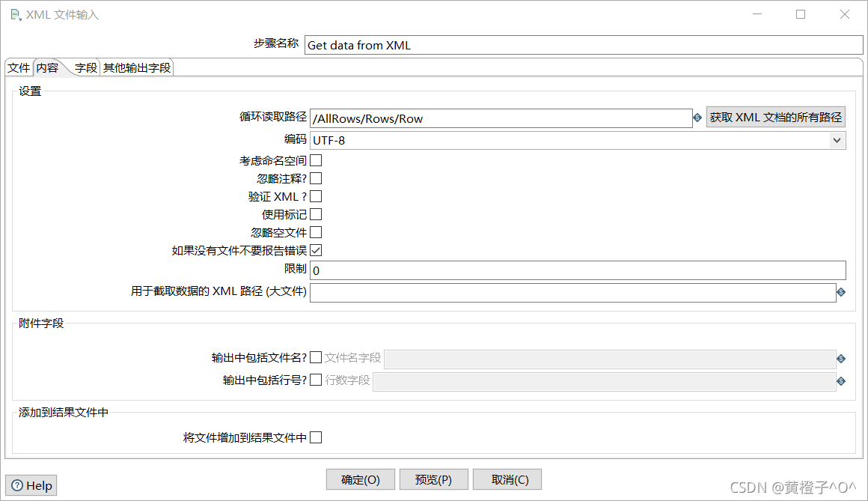Enable 输出中包括文件名? checkbox
Image resolution: width=868 pixels, height=501 pixels.
316,357
